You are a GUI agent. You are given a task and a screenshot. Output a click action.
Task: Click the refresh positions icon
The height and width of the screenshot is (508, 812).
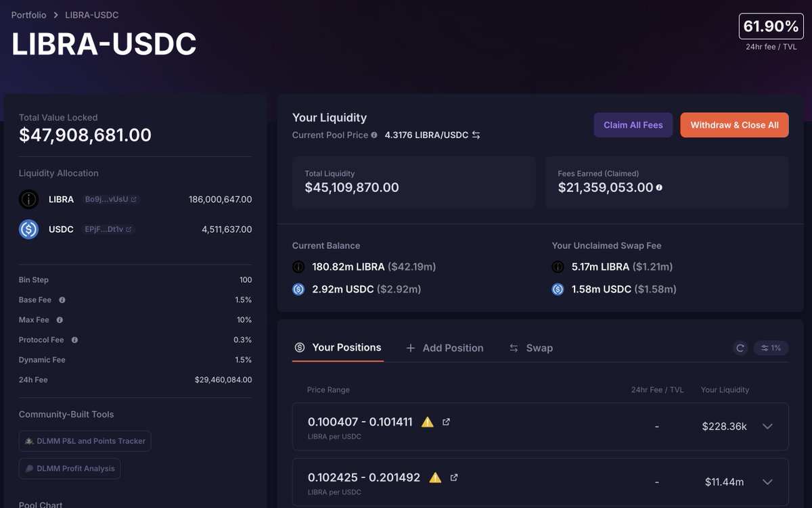[x=740, y=348]
